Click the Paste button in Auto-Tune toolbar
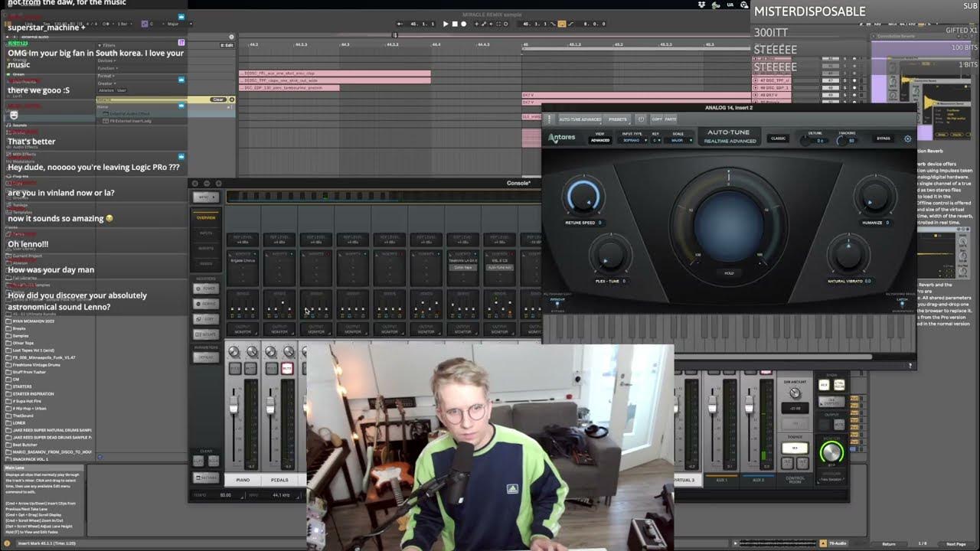The width and height of the screenshot is (980, 551). point(671,119)
